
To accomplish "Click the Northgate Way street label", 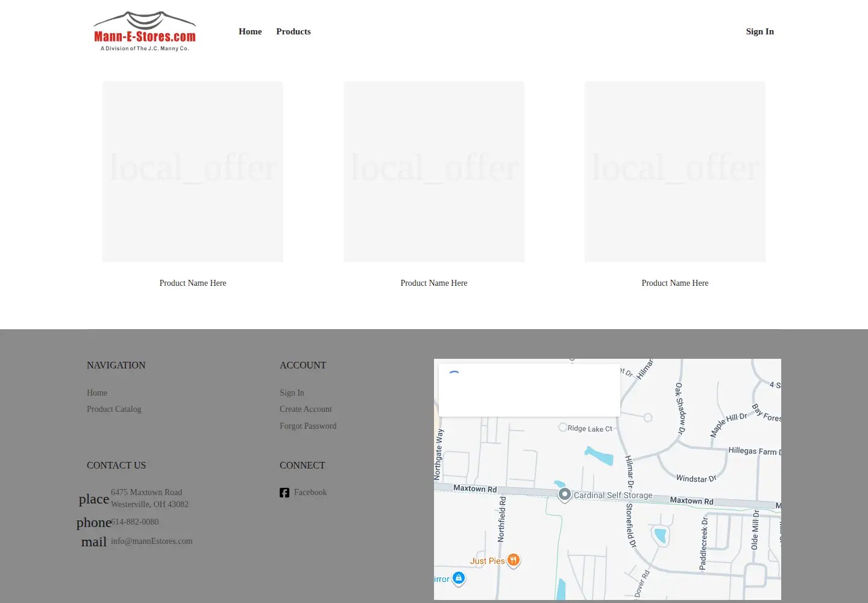I will [x=439, y=454].
